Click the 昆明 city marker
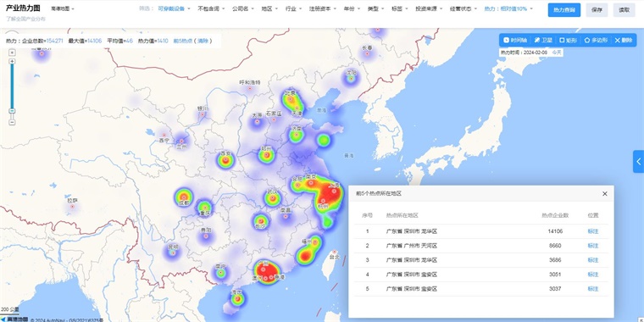The height and width of the screenshot is (322, 644). tap(173, 253)
